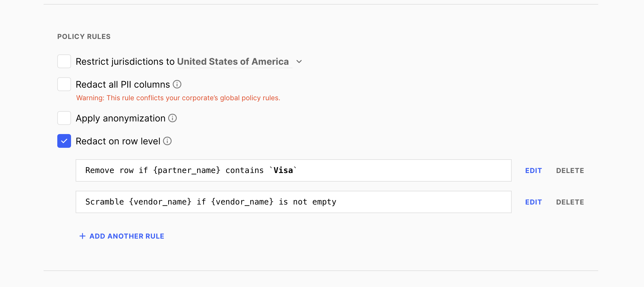Edit the Visa row removal rule
The image size is (644, 287).
[533, 170]
